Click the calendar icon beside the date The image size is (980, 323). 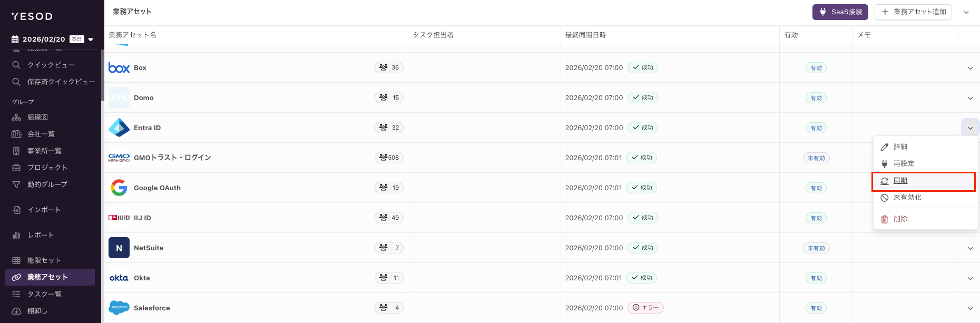(15, 40)
